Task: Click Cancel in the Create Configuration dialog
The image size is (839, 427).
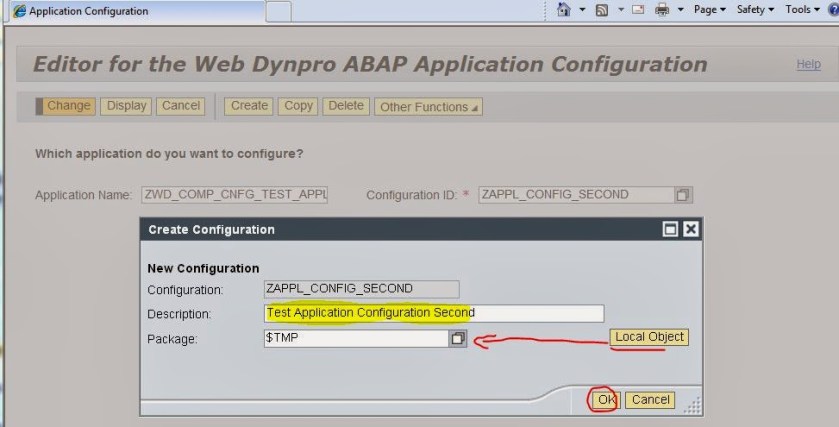Action: [x=650, y=400]
